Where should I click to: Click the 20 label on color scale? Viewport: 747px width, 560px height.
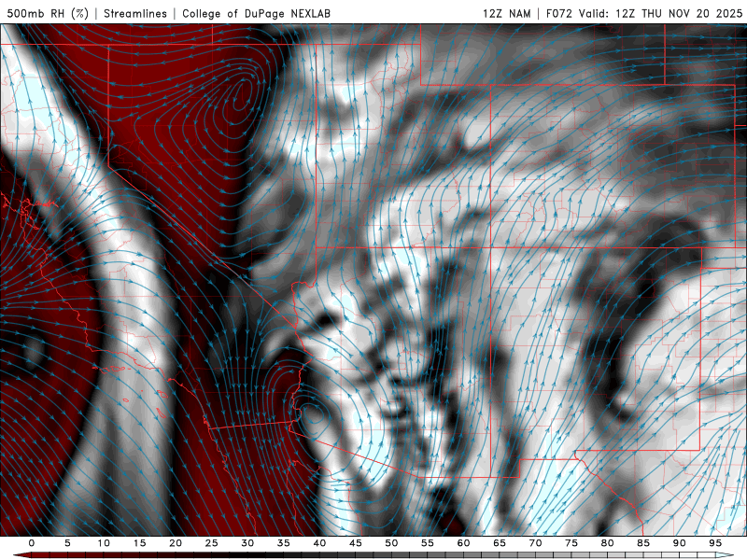(176, 543)
